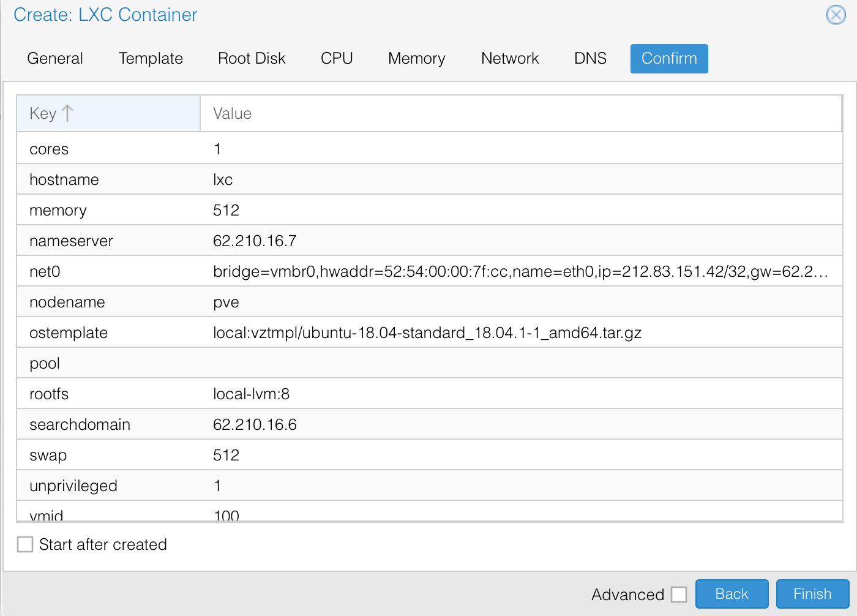Switch to the CPU tab
857x616 pixels.
pyautogui.click(x=337, y=59)
